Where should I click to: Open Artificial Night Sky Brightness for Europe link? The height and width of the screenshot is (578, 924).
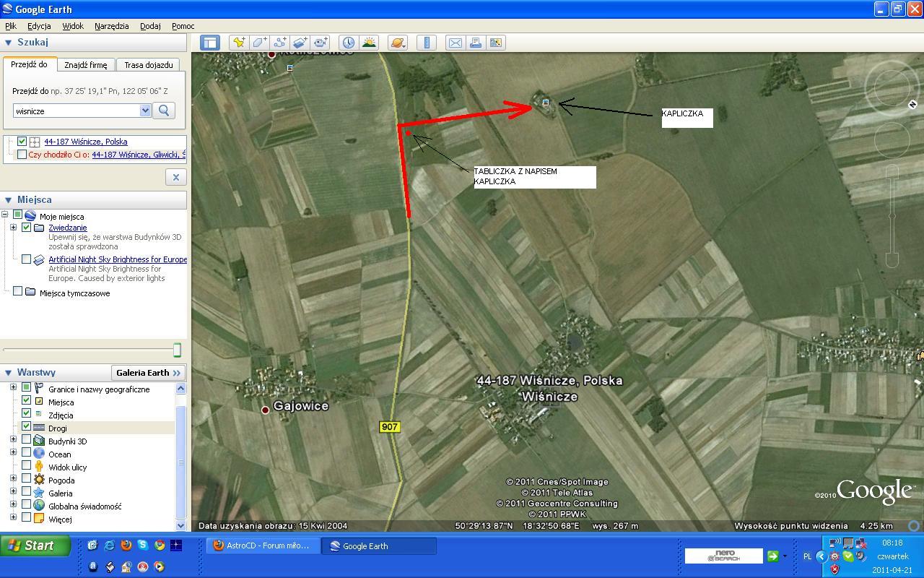pos(118,259)
